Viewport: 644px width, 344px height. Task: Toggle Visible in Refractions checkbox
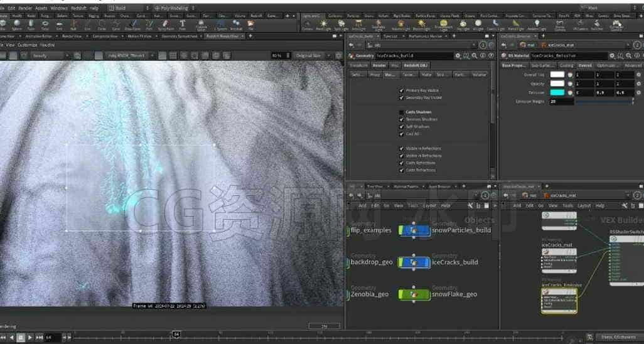(402, 156)
